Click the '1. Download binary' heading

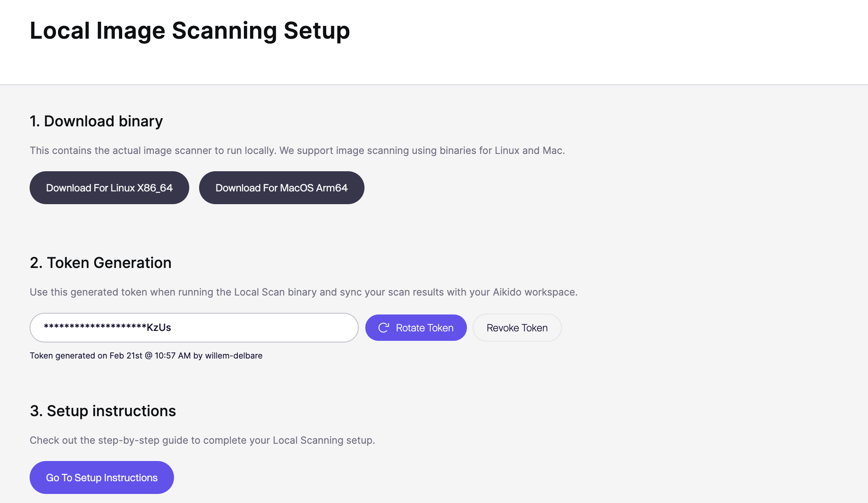pos(96,121)
